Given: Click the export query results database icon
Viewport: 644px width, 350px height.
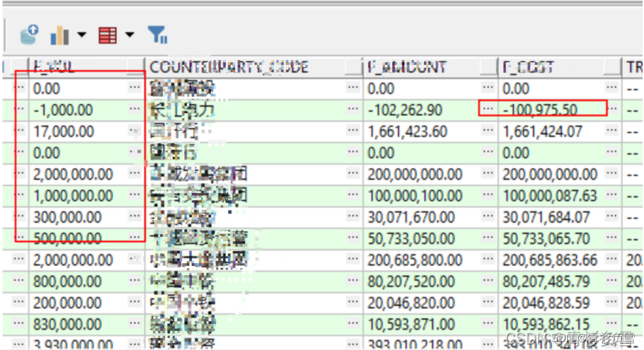Looking at the screenshot, I should click(x=30, y=34).
